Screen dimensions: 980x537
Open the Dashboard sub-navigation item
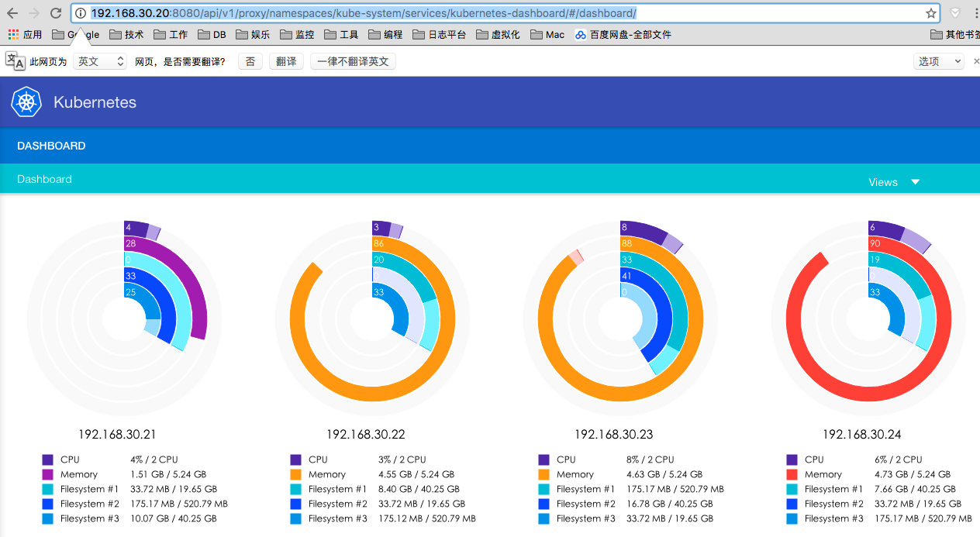click(44, 179)
